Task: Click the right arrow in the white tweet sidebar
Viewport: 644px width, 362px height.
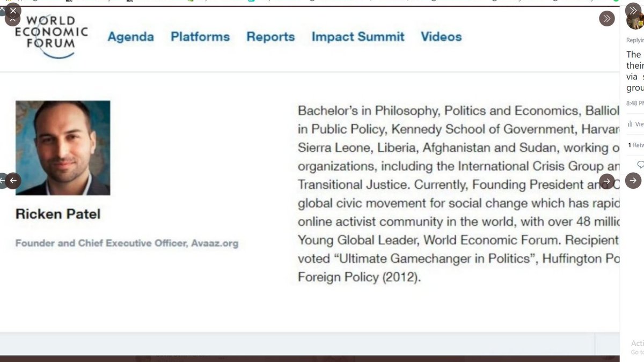Action: coord(633,181)
